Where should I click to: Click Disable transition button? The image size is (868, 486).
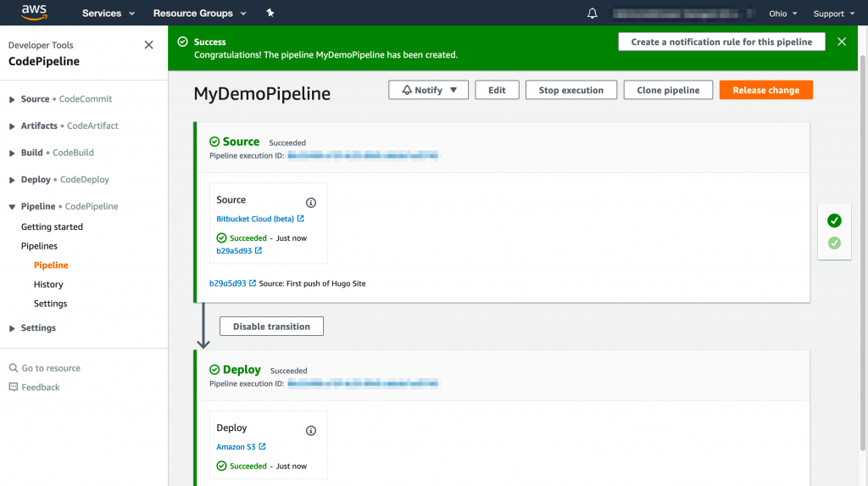click(x=271, y=327)
